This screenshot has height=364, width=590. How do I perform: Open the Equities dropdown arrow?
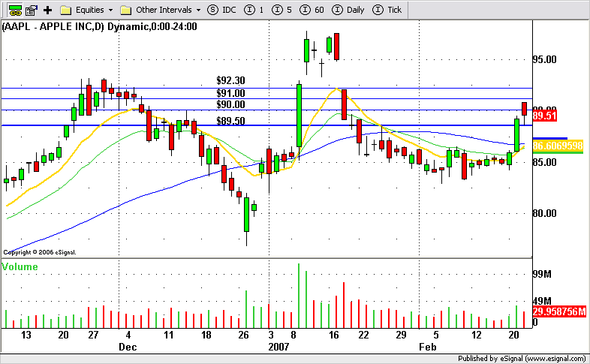110,11
